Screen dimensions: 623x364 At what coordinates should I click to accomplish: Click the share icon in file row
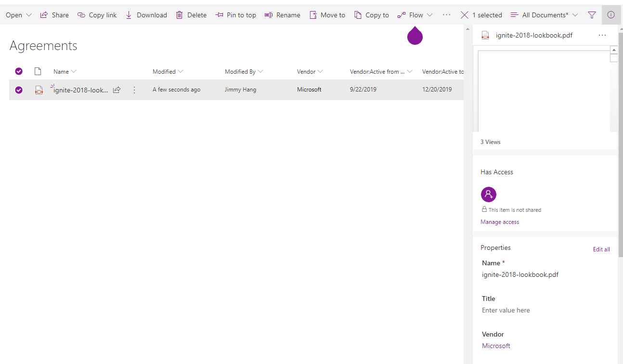pos(117,90)
